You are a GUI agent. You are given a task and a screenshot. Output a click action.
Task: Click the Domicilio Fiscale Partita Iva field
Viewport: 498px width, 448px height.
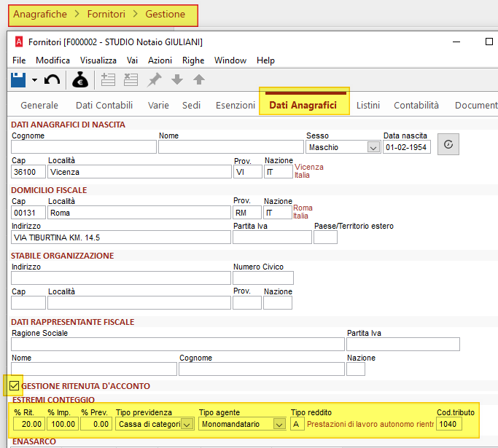(x=272, y=237)
